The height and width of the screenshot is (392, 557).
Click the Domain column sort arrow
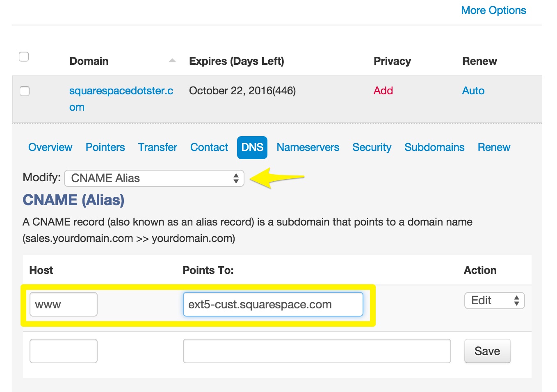click(x=172, y=61)
